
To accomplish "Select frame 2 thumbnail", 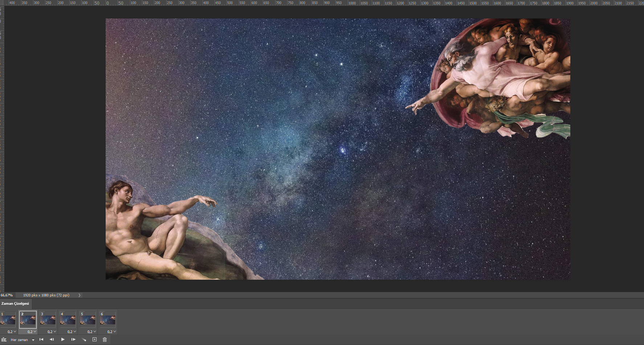I will 28,320.
